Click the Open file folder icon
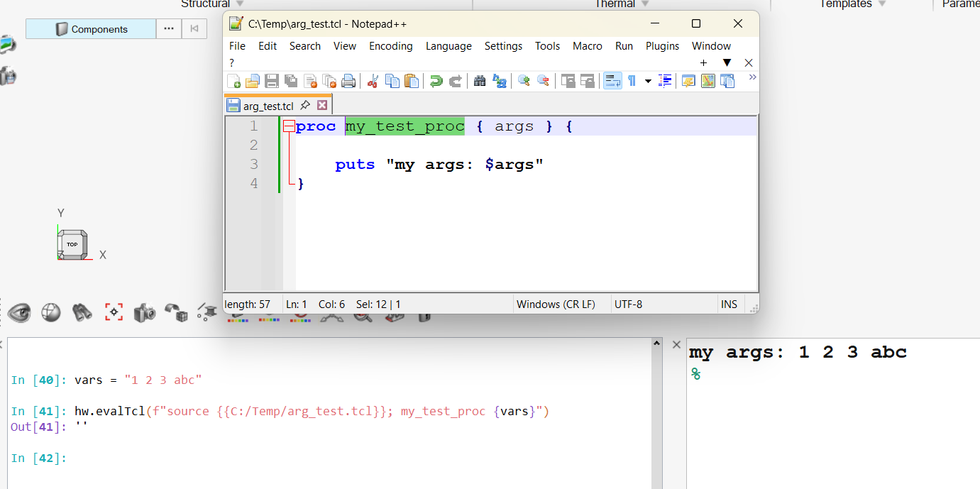Viewport: 980px width, 489px height. click(252, 81)
